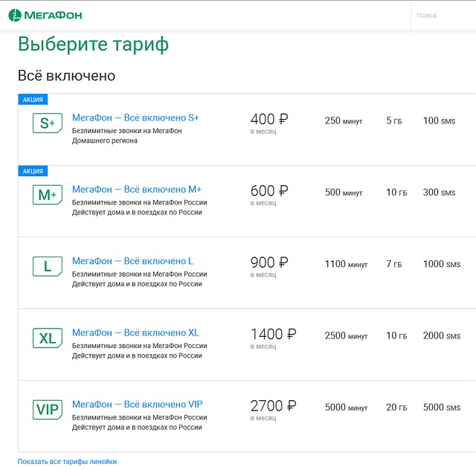Click the L tariff icon

coord(48,266)
